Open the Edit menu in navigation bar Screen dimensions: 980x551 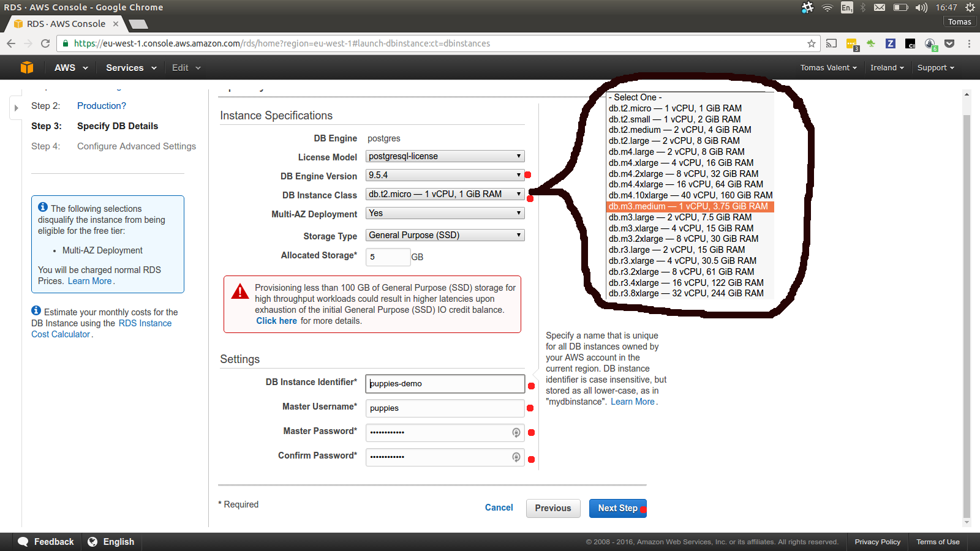coord(186,68)
